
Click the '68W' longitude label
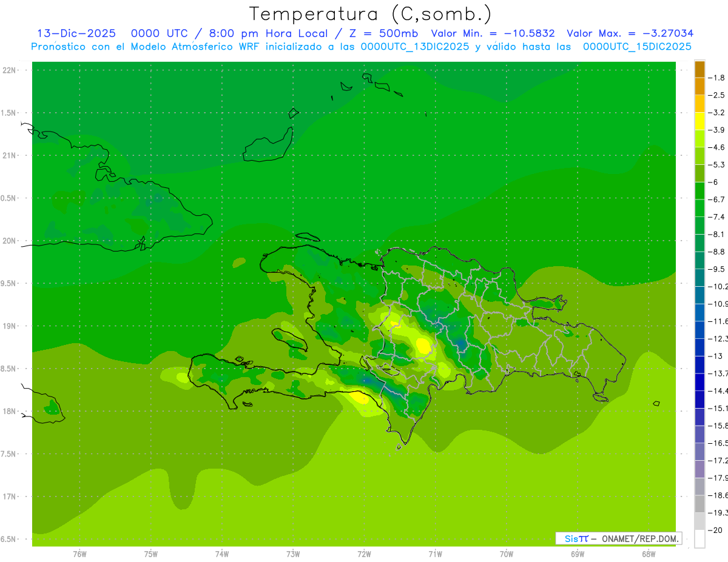[x=649, y=554]
